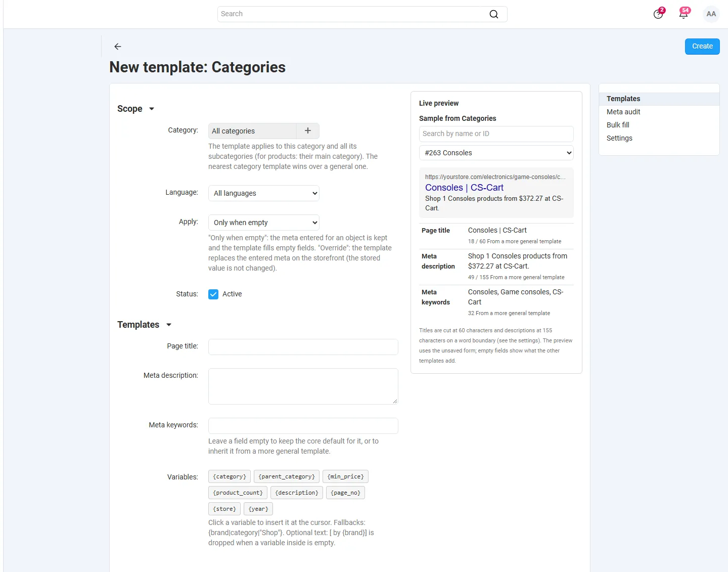Image resolution: width=728 pixels, height=572 pixels.
Task: Insert the {description} variable
Action: [x=297, y=493]
